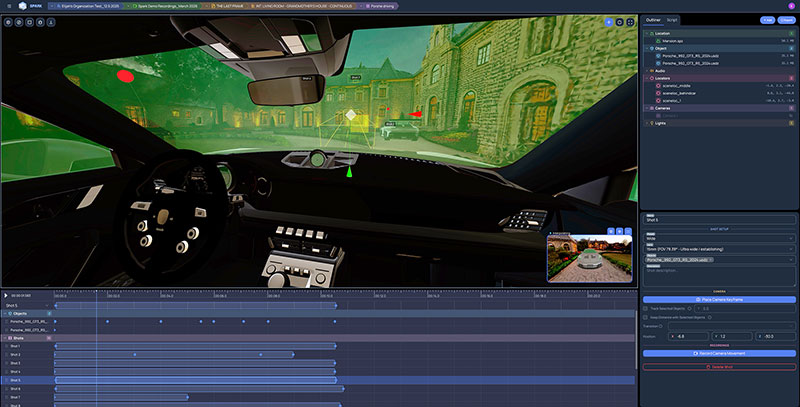
Task: Click the SPARK logo
Action: [x=30, y=6]
